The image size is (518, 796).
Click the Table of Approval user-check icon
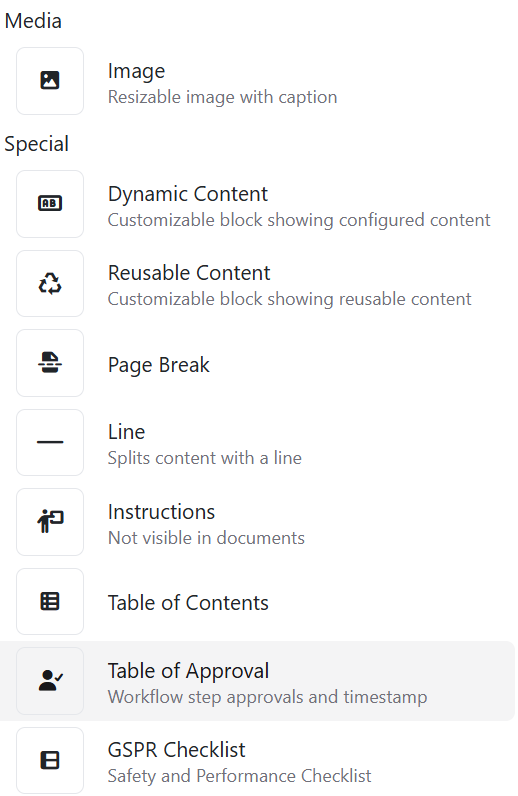(50, 681)
